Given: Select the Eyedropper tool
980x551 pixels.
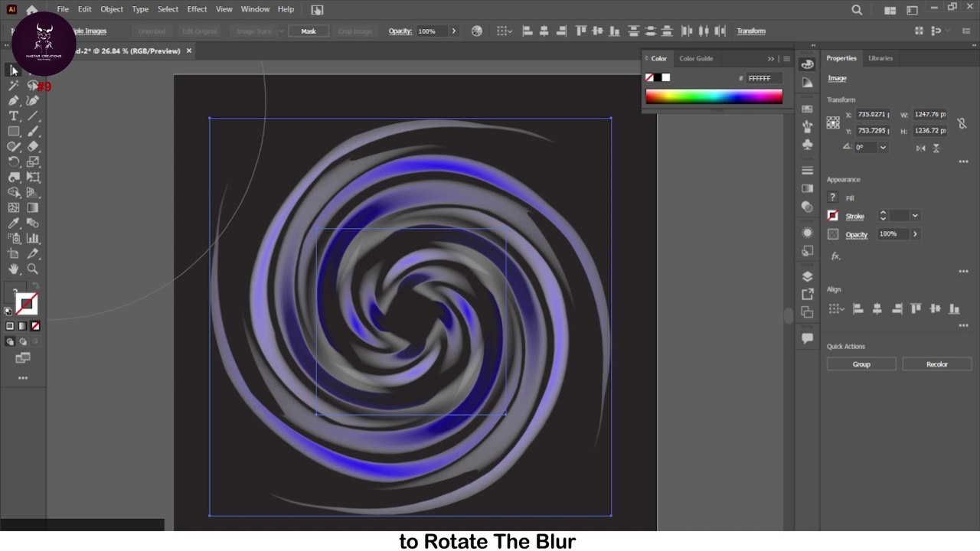Looking at the screenshot, I should (14, 223).
